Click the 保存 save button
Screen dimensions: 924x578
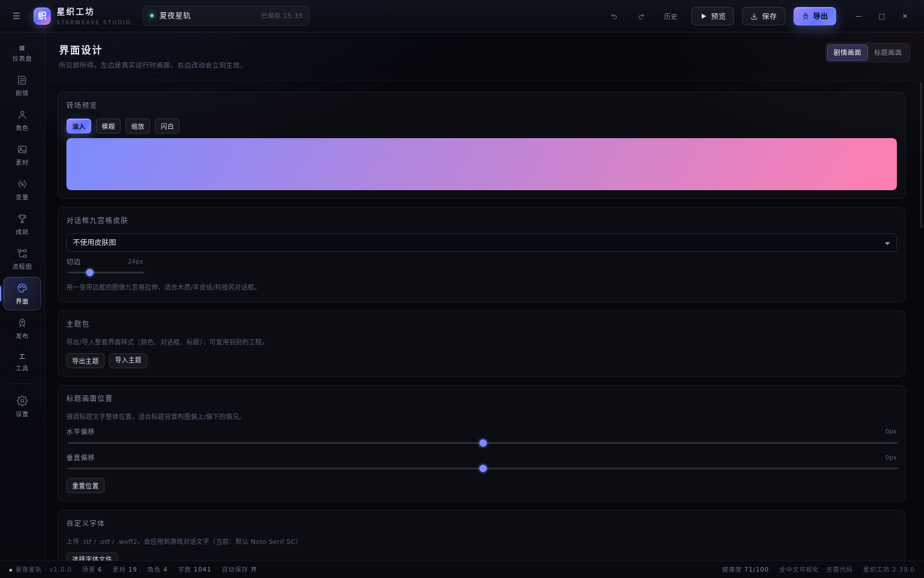point(763,16)
